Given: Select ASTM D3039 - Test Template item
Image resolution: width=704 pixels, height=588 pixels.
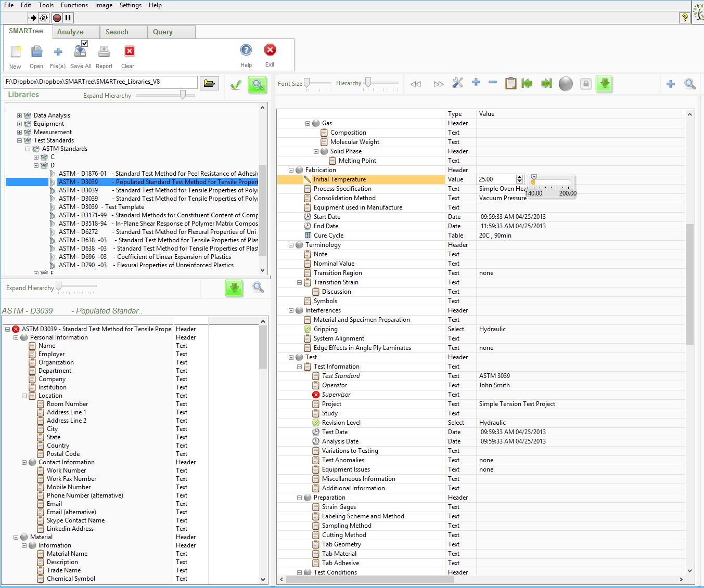Looking at the screenshot, I should click(101, 207).
